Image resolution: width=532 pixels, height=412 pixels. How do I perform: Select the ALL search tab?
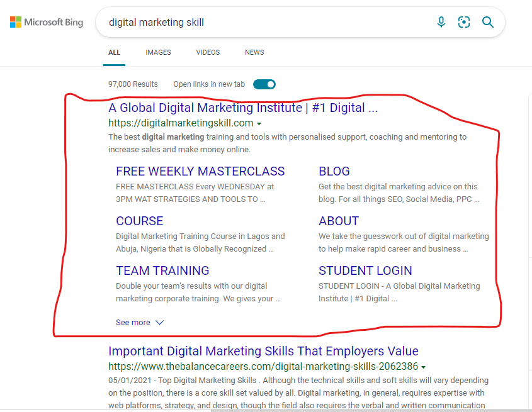click(115, 52)
